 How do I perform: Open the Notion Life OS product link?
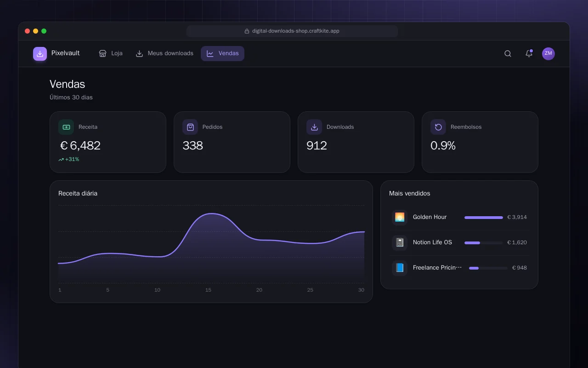[x=432, y=242]
